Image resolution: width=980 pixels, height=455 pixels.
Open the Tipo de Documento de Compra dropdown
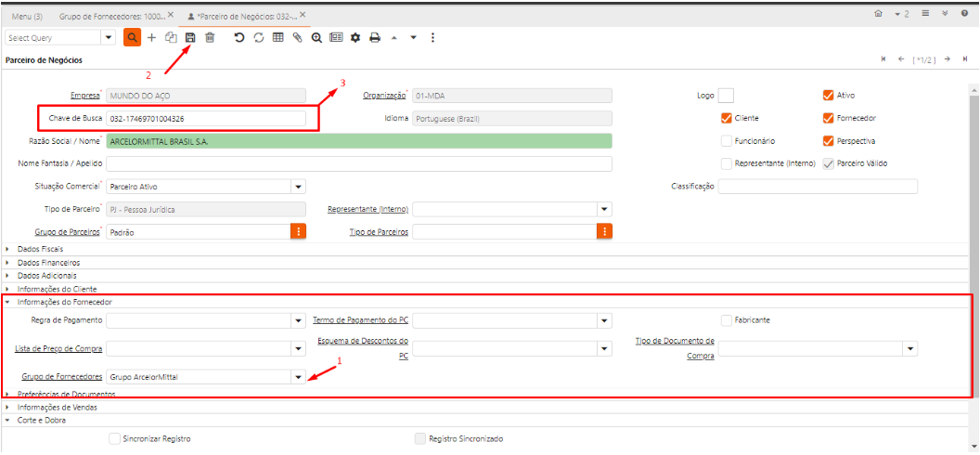tap(910, 349)
